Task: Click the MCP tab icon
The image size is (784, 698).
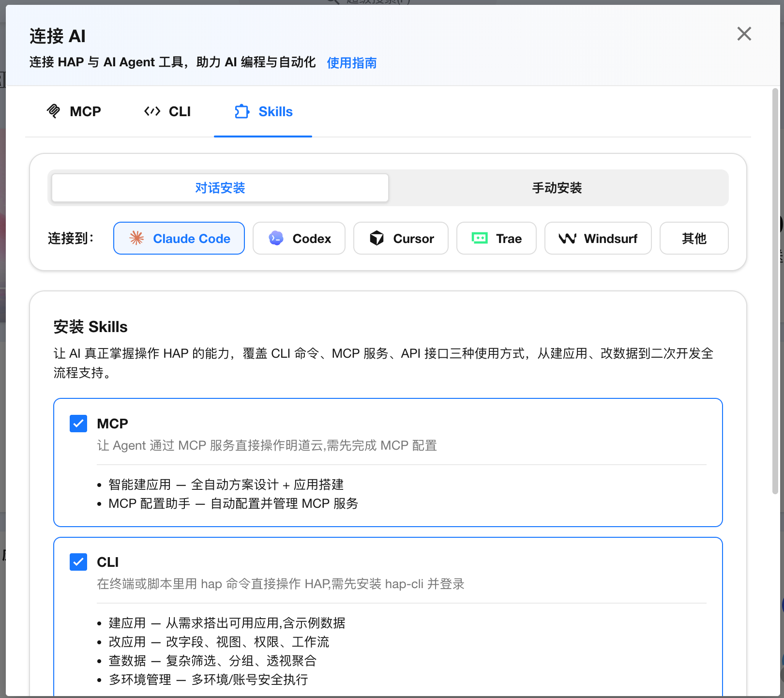Action: 54,111
